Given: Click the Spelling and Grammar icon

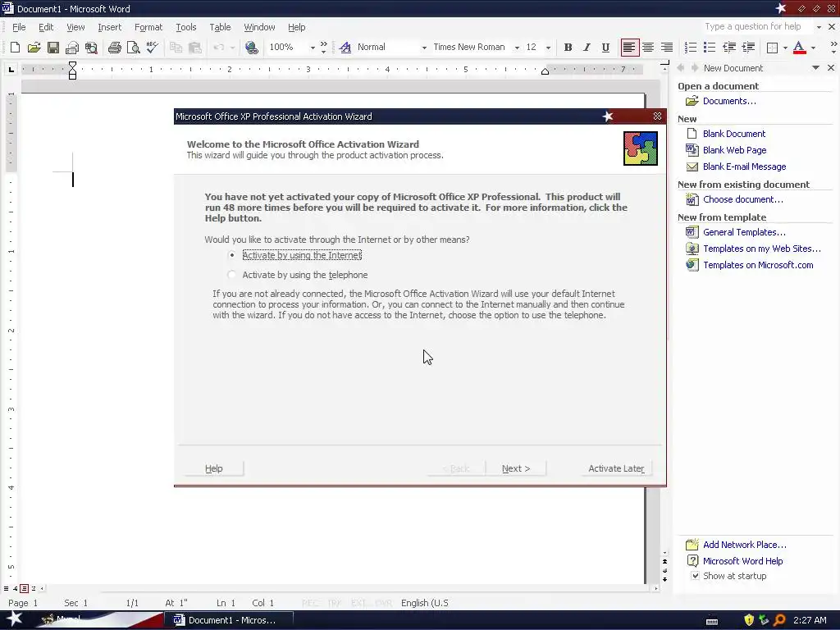Looking at the screenshot, I should 152,47.
